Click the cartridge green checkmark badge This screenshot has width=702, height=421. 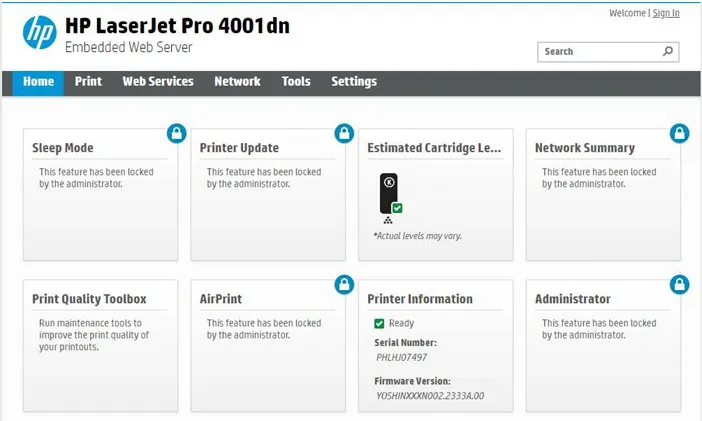[397, 208]
